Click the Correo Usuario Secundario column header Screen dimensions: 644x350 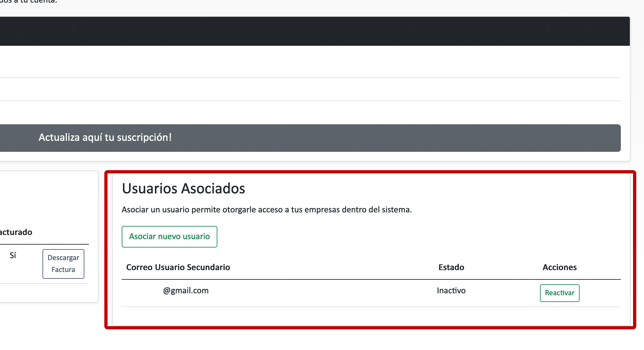178,267
